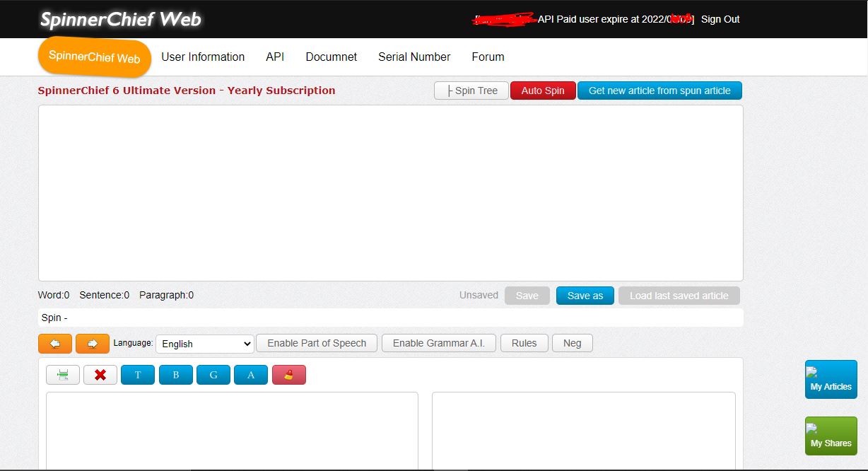868x471 pixels.
Task: Click the Sign Out link
Action: [720, 19]
